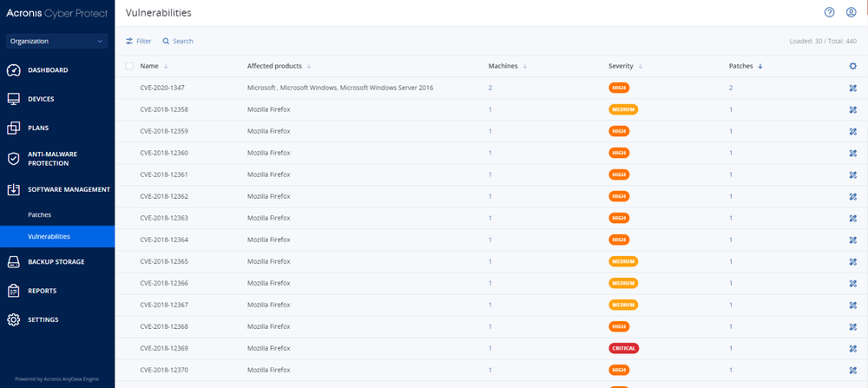Image resolution: width=868 pixels, height=388 pixels.
Task: Click MEDIUM badge in CVE-2018-12367 row
Action: coord(623,305)
